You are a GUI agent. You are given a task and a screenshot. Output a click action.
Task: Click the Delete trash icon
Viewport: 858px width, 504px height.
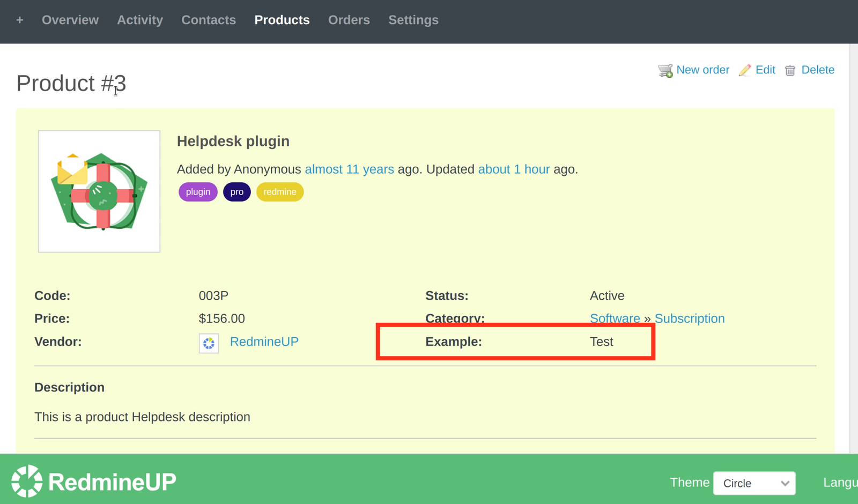coord(790,70)
